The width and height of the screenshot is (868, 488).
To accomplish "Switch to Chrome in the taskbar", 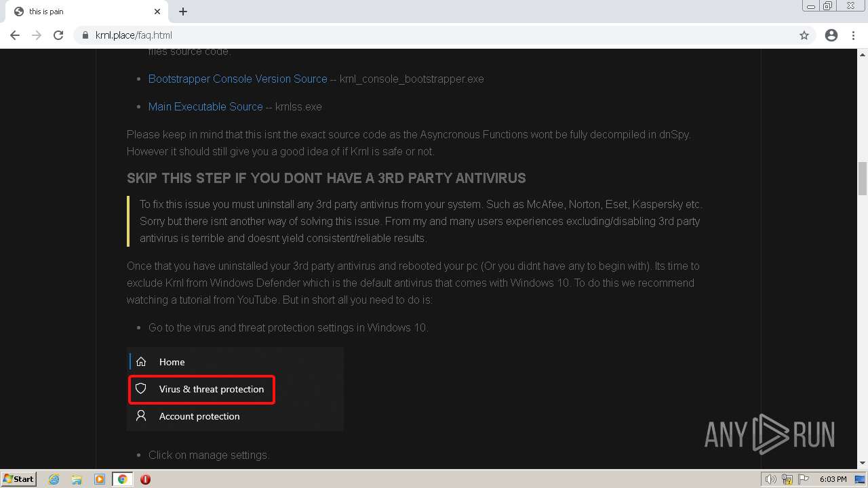I will click(123, 479).
